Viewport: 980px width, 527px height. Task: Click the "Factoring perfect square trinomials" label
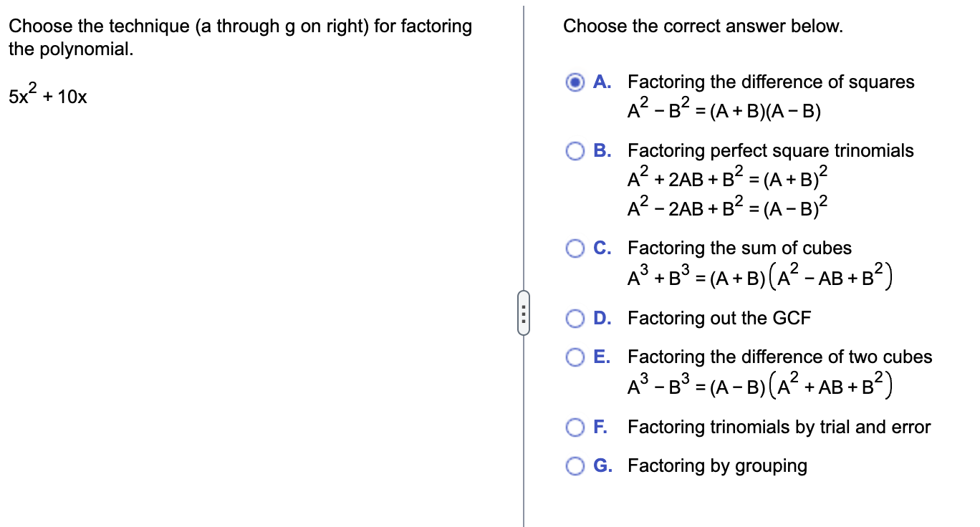coord(771,151)
